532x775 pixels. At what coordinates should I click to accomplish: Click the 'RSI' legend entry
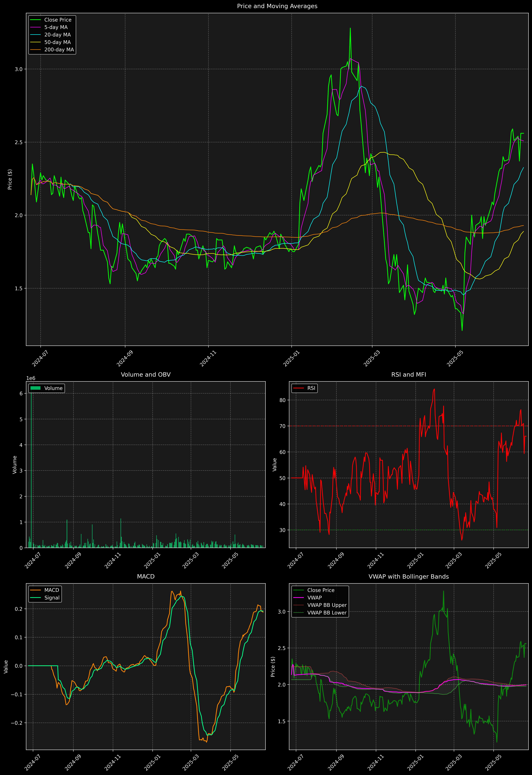tap(311, 388)
